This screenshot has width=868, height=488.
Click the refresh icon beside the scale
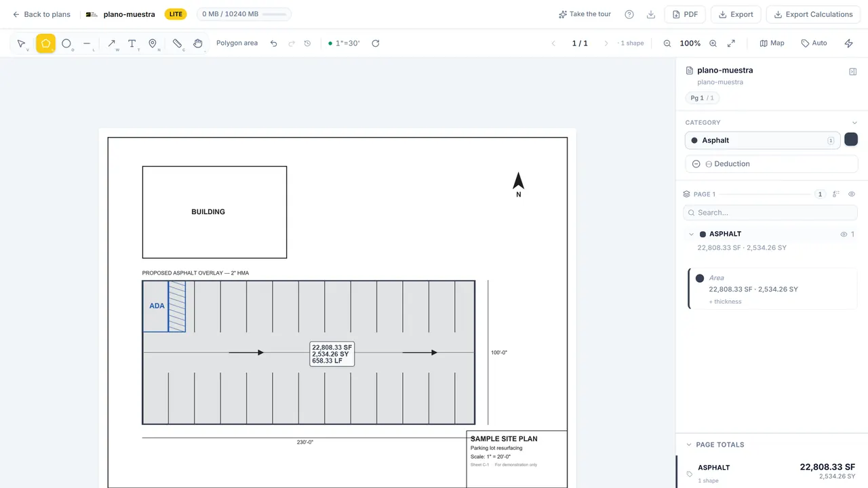pos(376,43)
